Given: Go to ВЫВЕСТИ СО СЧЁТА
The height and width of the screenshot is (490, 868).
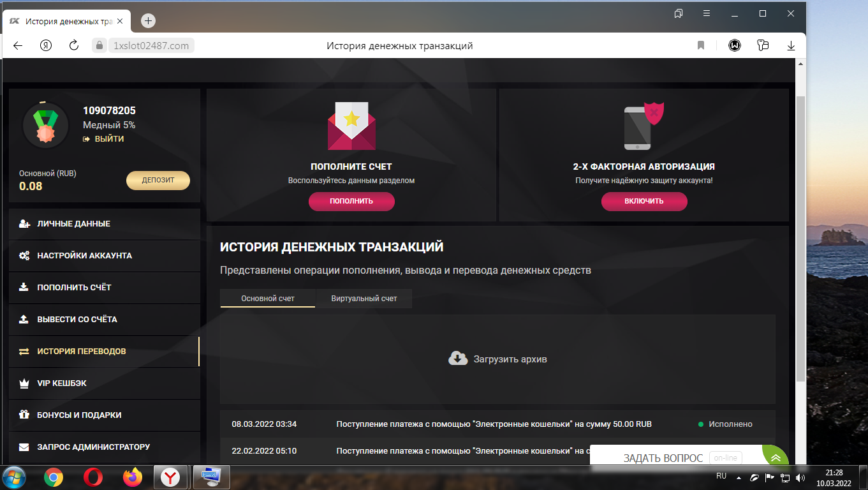Looking at the screenshot, I should coord(105,320).
